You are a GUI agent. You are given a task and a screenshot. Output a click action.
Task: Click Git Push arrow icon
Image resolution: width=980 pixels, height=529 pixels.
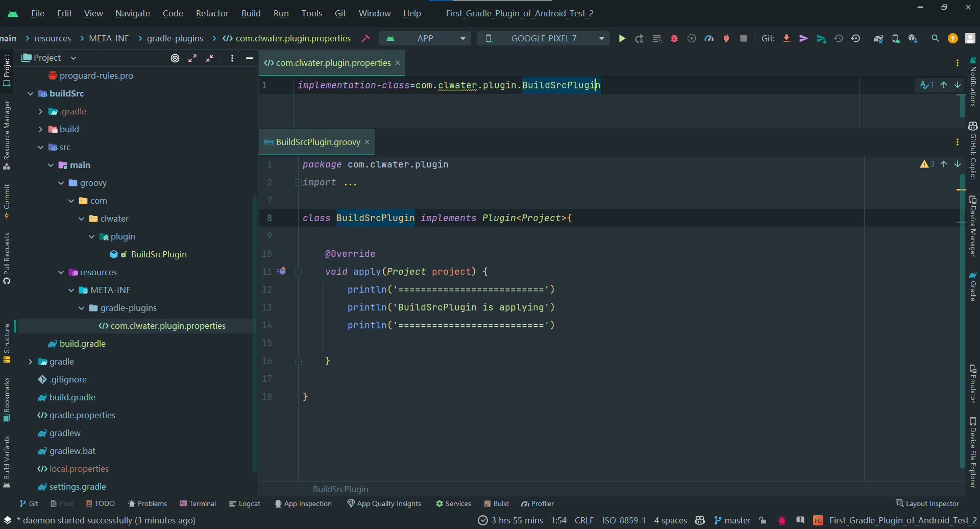pos(821,38)
